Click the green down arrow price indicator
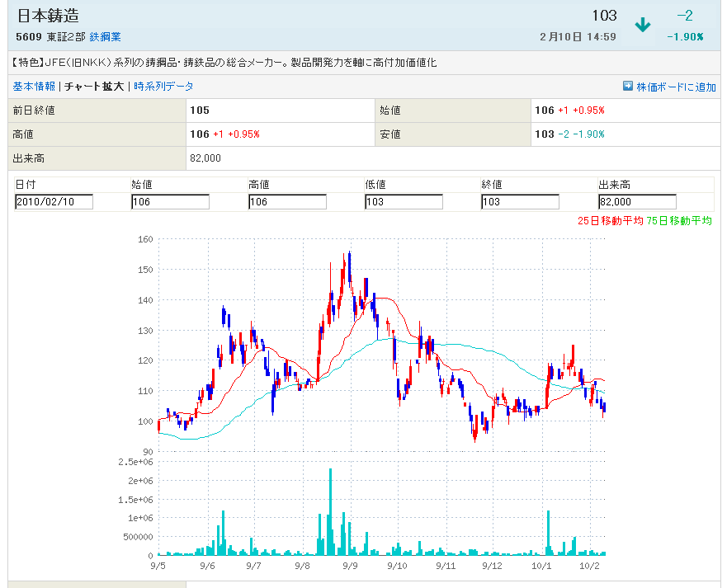The width and height of the screenshot is (727, 588). 643,25
